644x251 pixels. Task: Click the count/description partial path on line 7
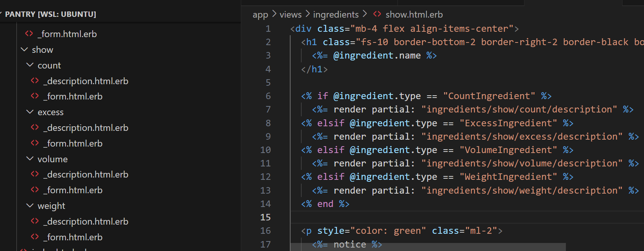tap(519, 109)
